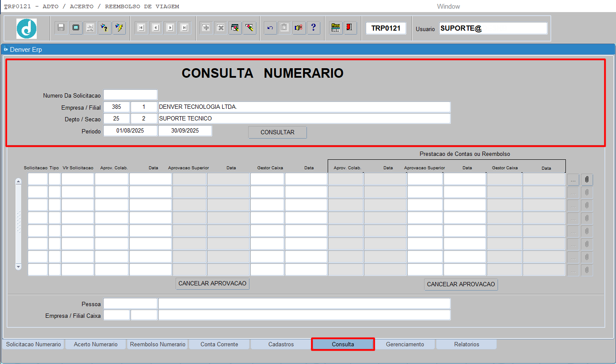The height and width of the screenshot is (364, 616).
Task: Go to next record arrow icon
Action: click(x=170, y=28)
